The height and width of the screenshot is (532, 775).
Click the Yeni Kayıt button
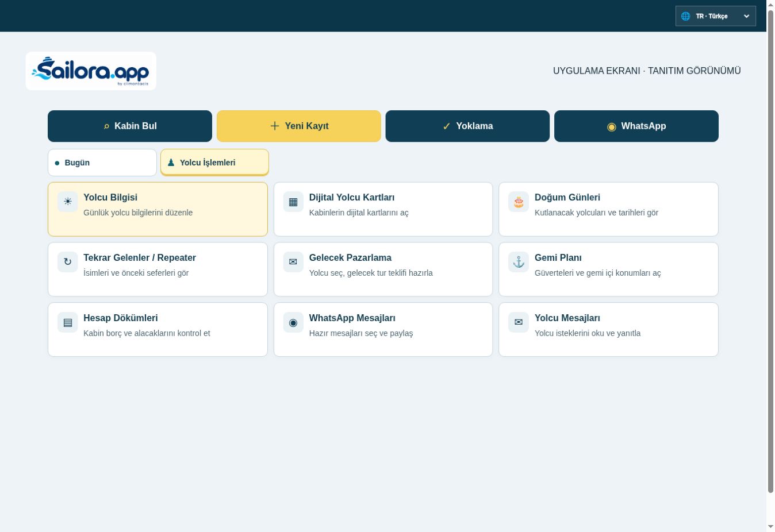[299, 126]
